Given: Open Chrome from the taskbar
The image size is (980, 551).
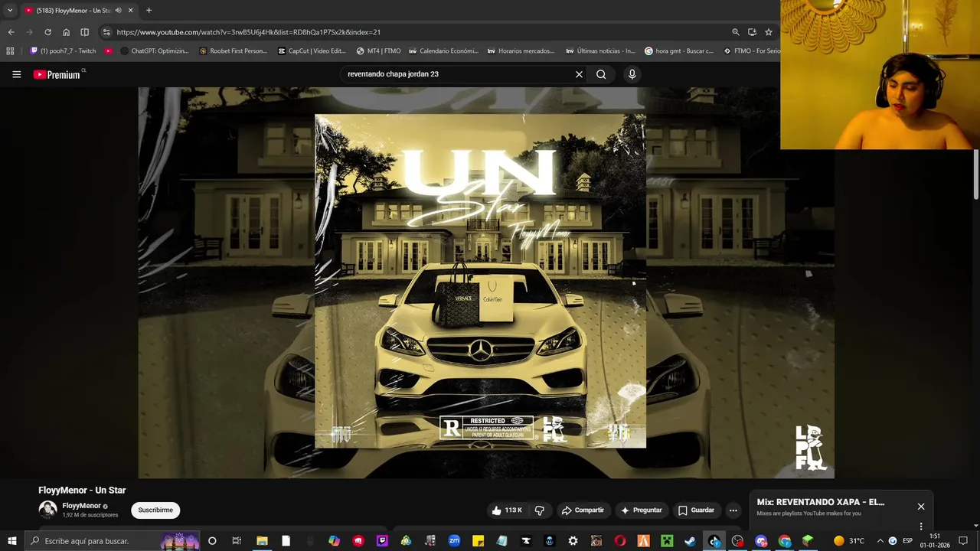Looking at the screenshot, I should [x=785, y=541].
